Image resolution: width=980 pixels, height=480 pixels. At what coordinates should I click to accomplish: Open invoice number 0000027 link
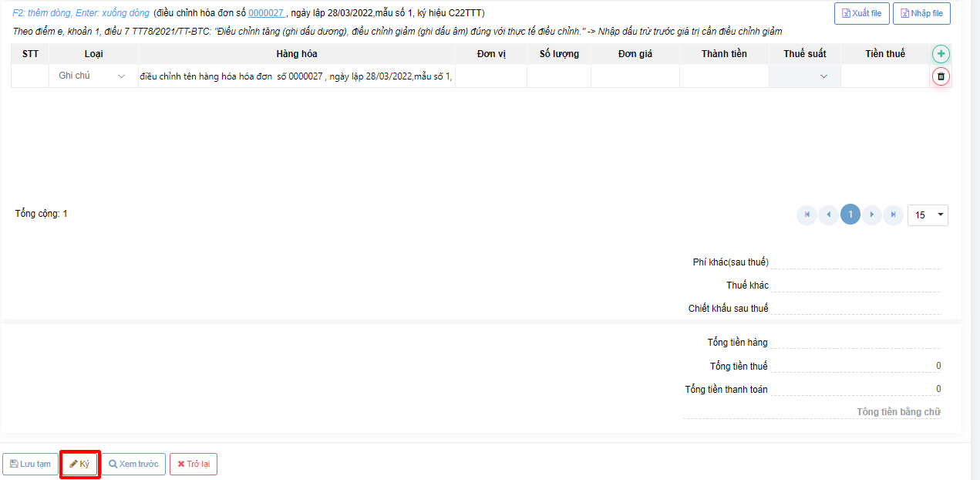266,14
